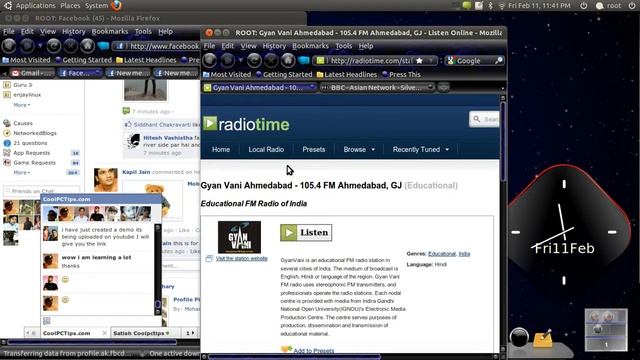The width and height of the screenshot is (640, 360).
Task: Expand first More in Facebook sidebar
Action: (x=22, y=105)
